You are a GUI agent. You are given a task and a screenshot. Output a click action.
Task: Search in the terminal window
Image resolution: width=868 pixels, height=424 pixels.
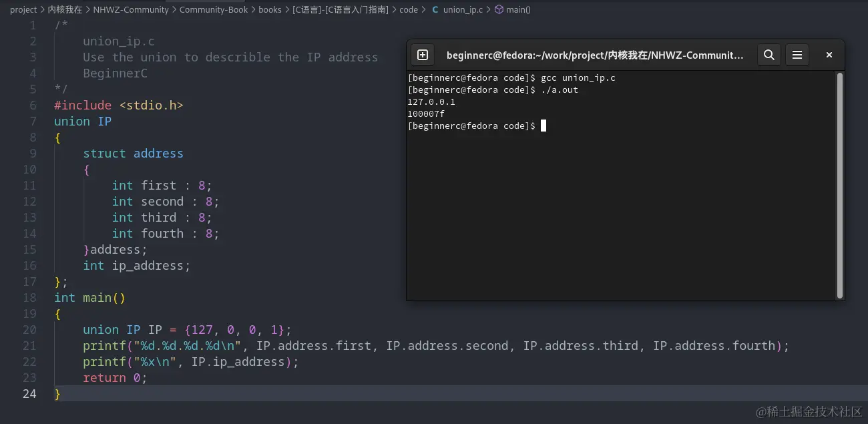(769, 55)
